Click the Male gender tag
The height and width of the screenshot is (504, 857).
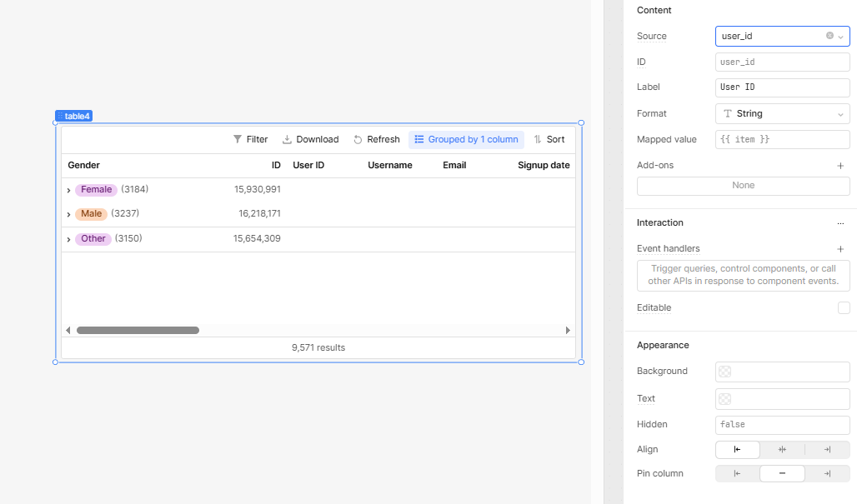pos(91,213)
